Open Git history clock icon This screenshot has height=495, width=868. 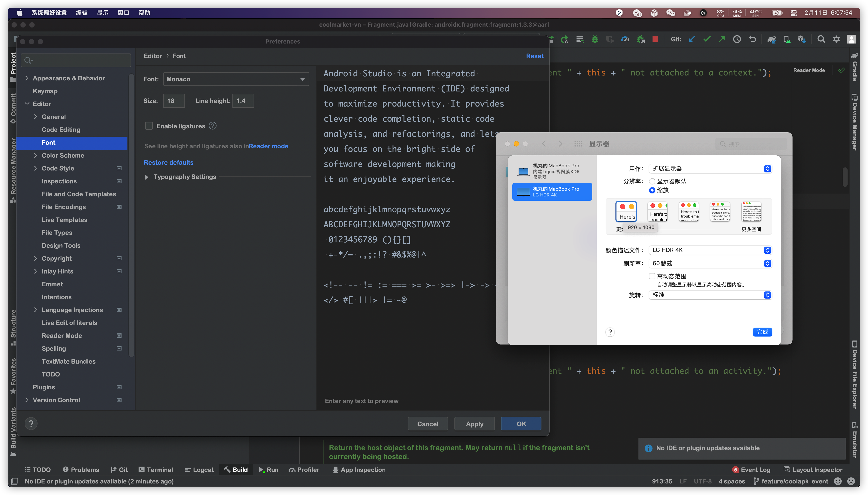pyautogui.click(x=737, y=40)
